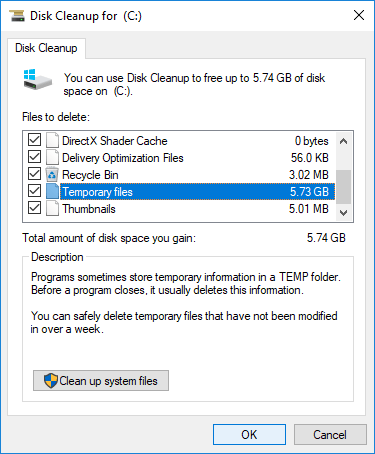Click the shield icon on Clean up system files

51,380
